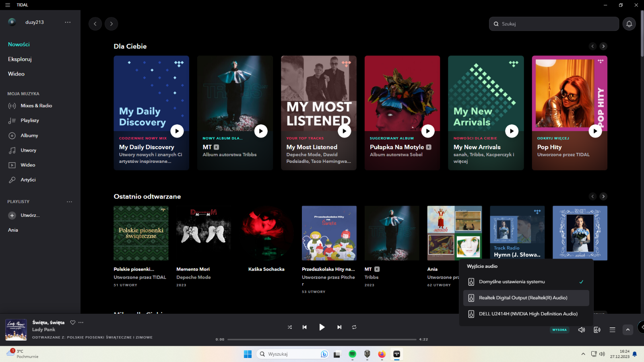Play My New Arrivals mix
The width and height of the screenshot is (644, 362).
tap(512, 131)
